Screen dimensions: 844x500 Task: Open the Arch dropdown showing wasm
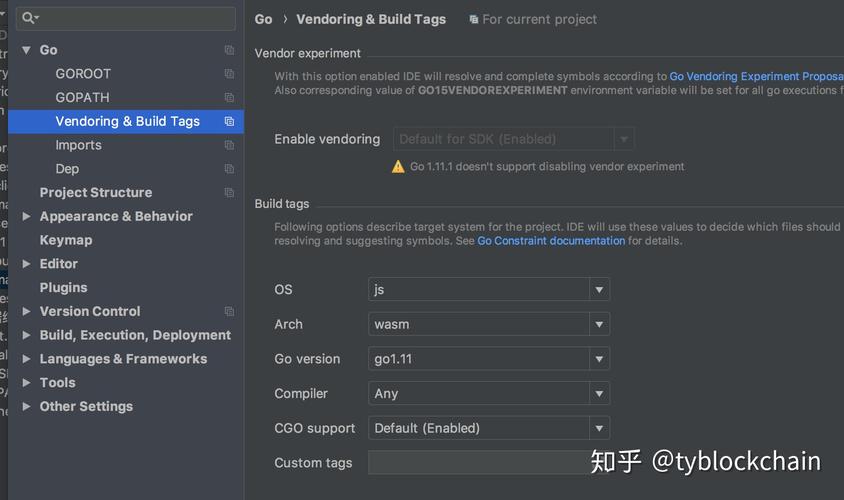[x=489, y=324]
